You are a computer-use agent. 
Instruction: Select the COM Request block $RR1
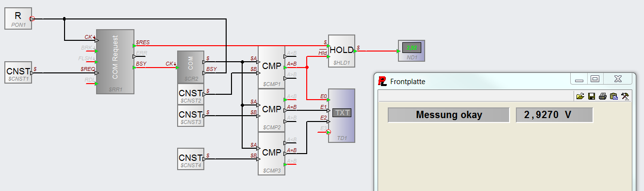115,61
